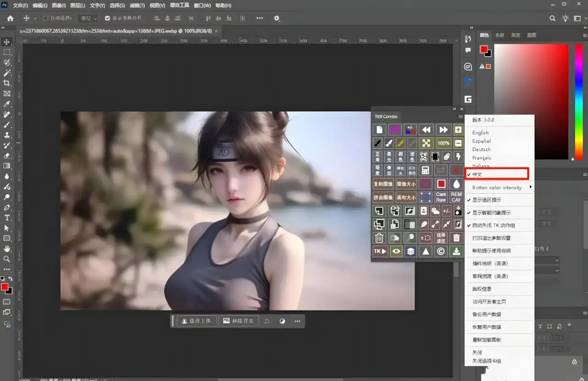
Task: Switch to the 色板 panel tab
Action: click(x=500, y=35)
